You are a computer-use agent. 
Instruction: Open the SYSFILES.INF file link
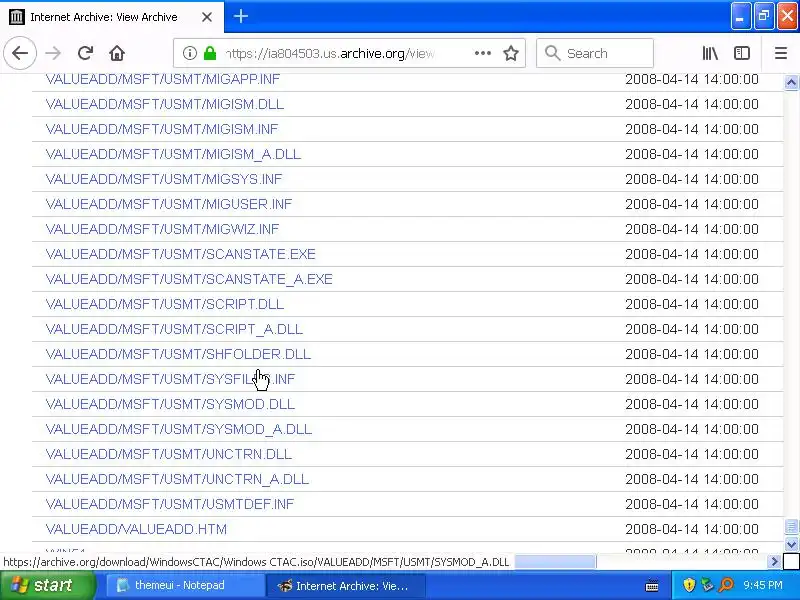[170, 379]
